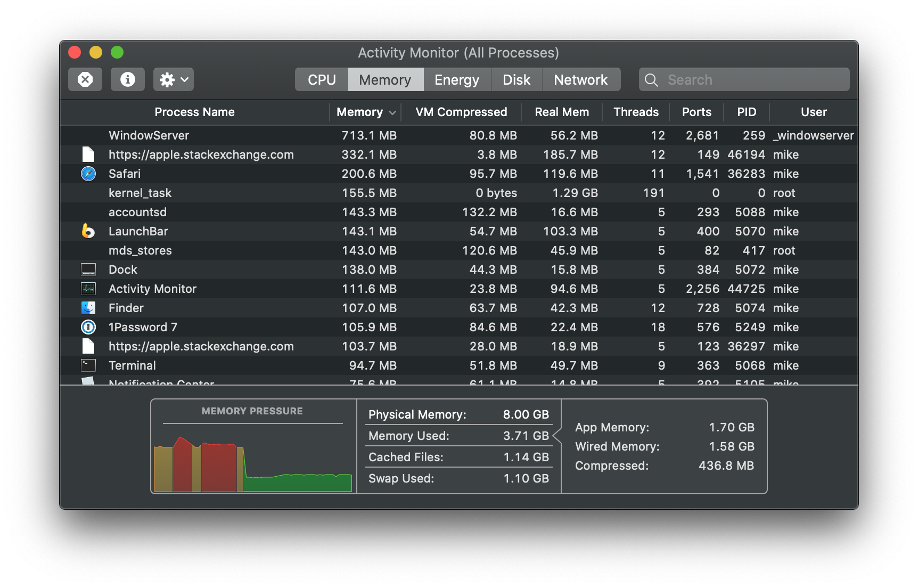Open the Network tab
Viewport: 918px width, 588px height.
[x=581, y=79]
